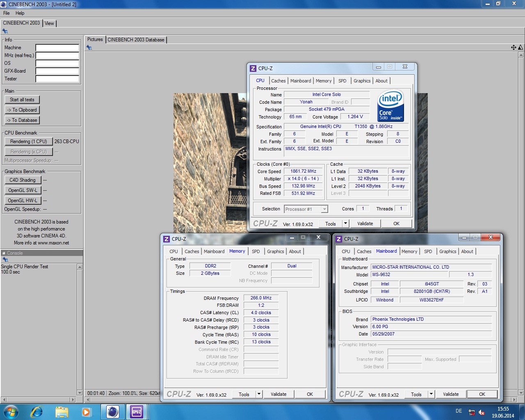Open the Windows Start menu
This screenshot has width=525, height=420.
click(11, 411)
